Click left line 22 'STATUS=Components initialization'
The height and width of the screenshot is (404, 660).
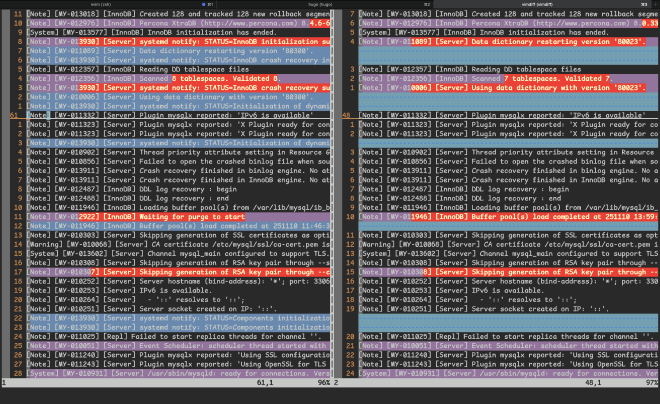178,319
